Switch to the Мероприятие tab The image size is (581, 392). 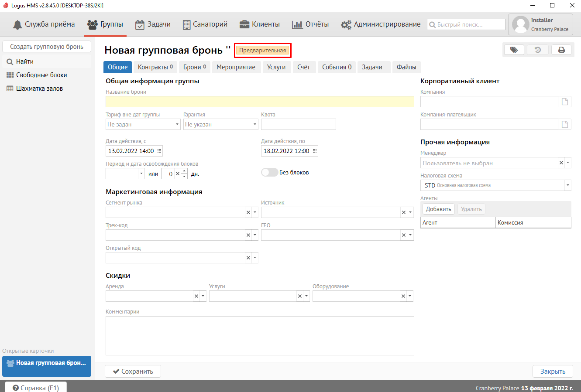236,67
